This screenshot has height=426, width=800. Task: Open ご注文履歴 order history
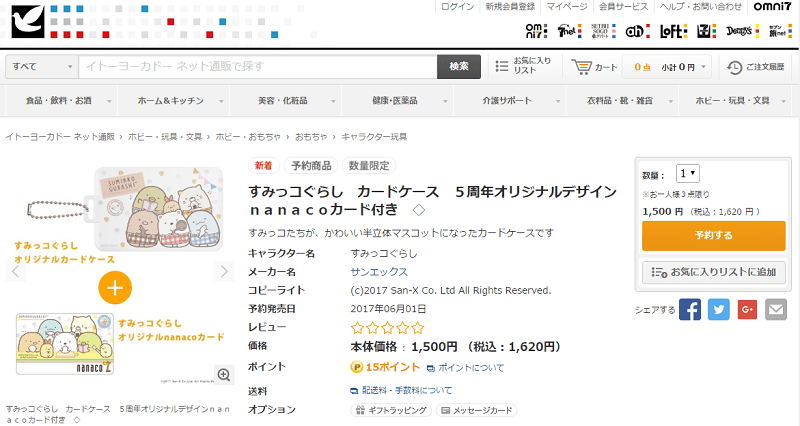click(756, 67)
